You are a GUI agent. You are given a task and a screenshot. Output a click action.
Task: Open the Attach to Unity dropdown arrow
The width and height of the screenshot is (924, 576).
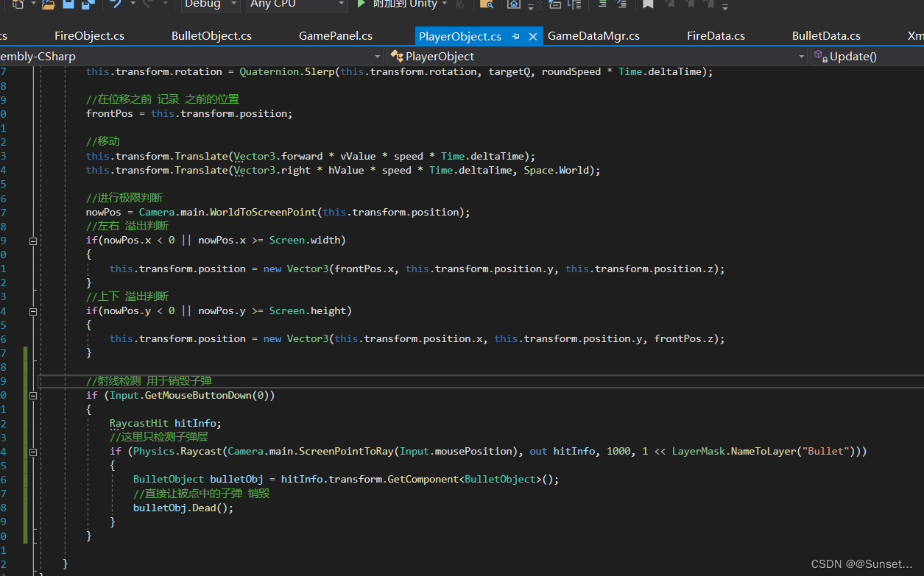pyautogui.click(x=445, y=4)
